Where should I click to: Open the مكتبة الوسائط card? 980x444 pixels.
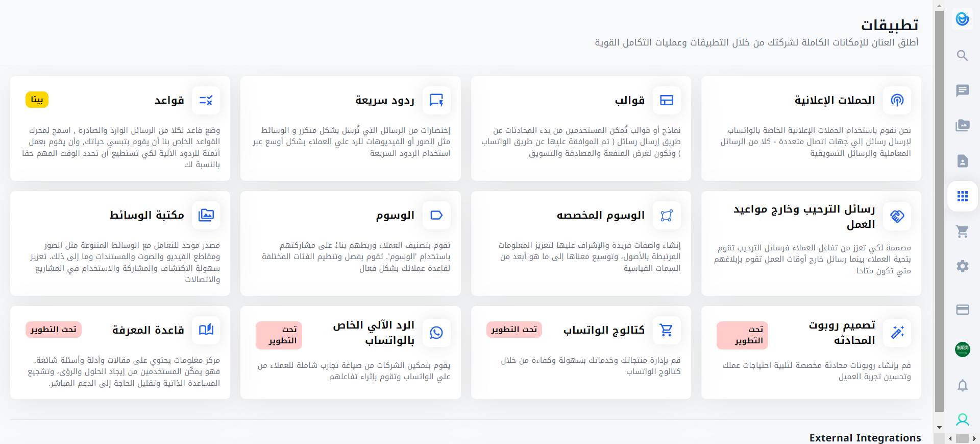pos(120,243)
